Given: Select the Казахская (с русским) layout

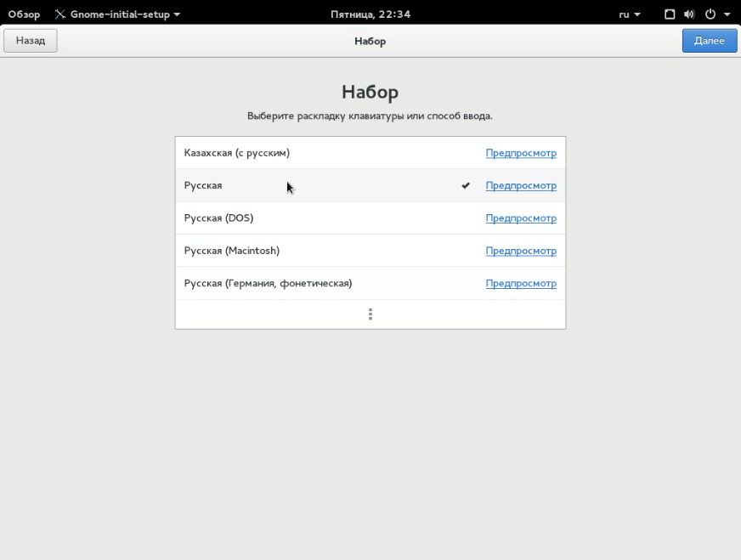Looking at the screenshot, I should 237,153.
